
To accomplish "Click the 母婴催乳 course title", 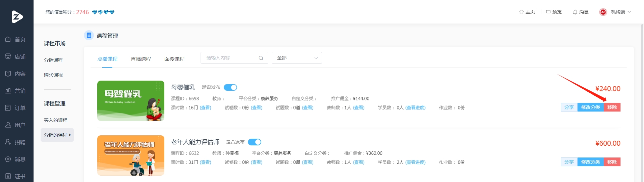I will coord(183,87).
